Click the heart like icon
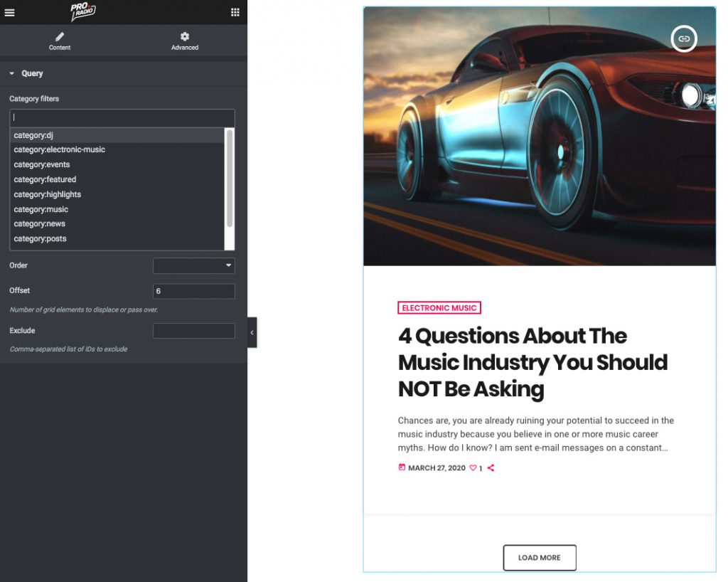728x582 pixels. 473,468
